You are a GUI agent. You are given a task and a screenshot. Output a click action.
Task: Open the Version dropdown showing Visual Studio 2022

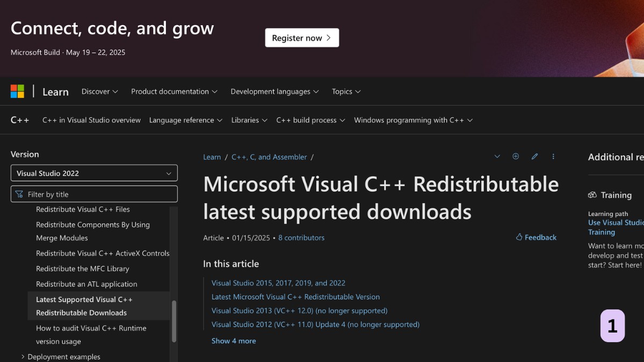pos(94,173)
